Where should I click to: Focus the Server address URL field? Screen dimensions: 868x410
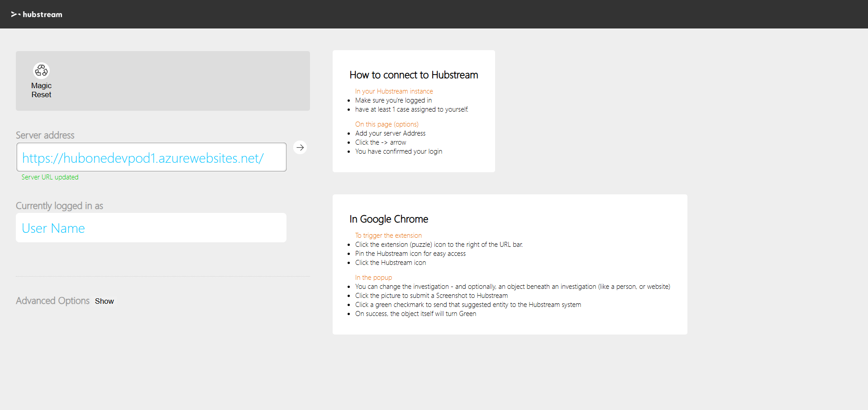[x=151, y=157]
